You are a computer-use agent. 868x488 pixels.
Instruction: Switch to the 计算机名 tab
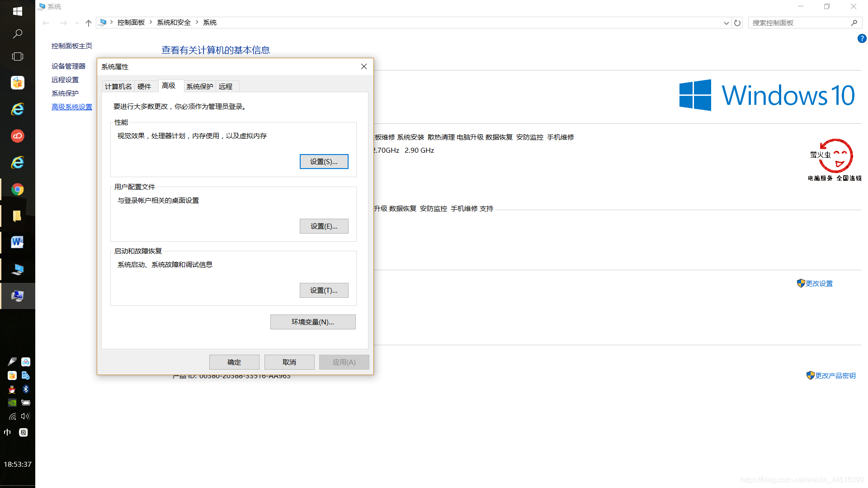click(x=118, y=86)
